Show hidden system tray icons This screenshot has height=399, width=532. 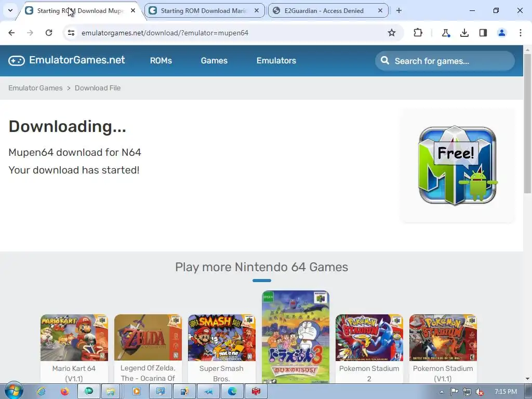click(x=442, y=392)
